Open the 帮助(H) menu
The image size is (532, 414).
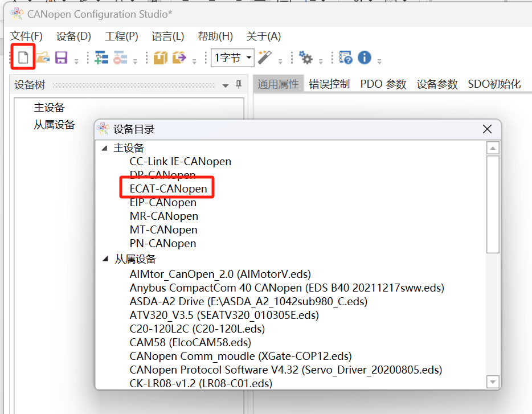click(x=215, y=36)
